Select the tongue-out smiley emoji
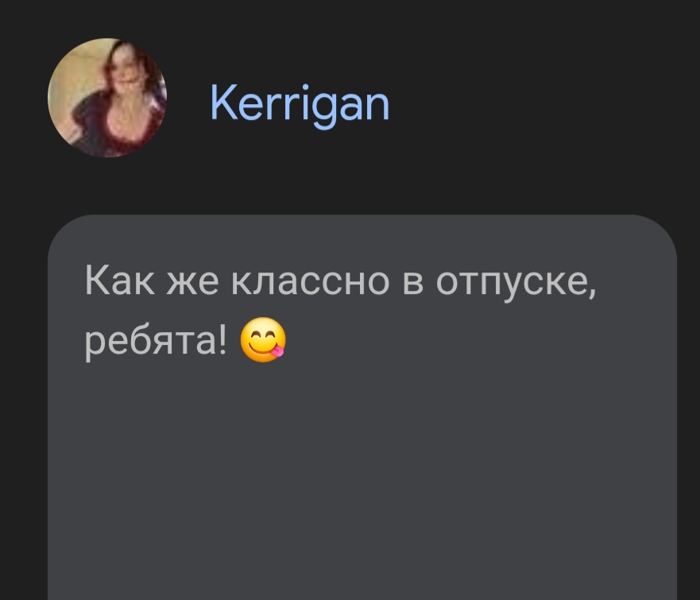 pyautogui.click(x=263, y=339)
